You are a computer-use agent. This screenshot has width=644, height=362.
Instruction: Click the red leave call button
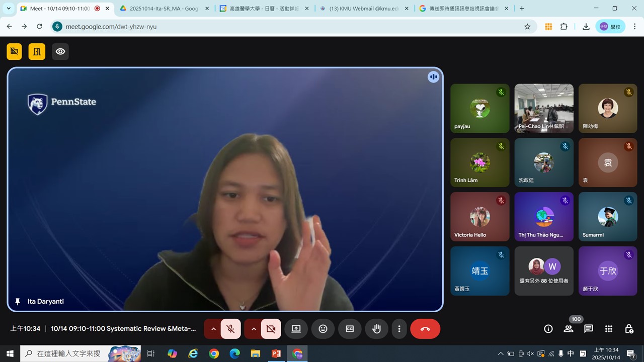[425, 329]
